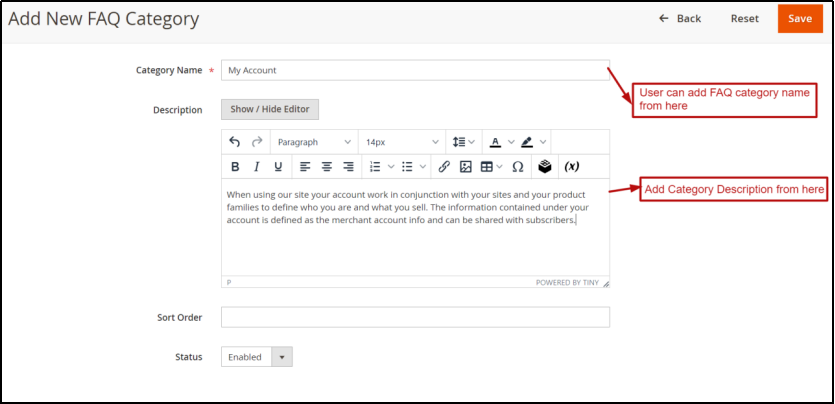Redo the last editor action
Screen dimensions: 835x404
click(257, 142)
